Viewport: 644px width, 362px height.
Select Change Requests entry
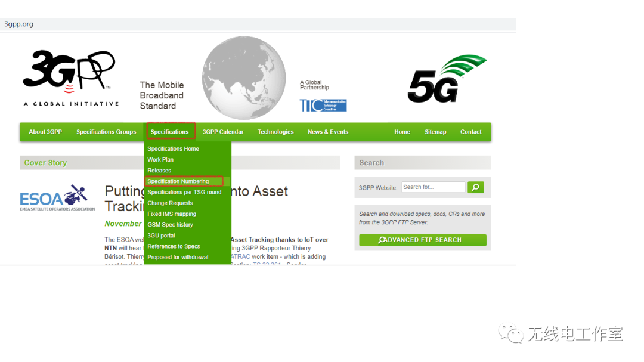click(x=170, y=203)
